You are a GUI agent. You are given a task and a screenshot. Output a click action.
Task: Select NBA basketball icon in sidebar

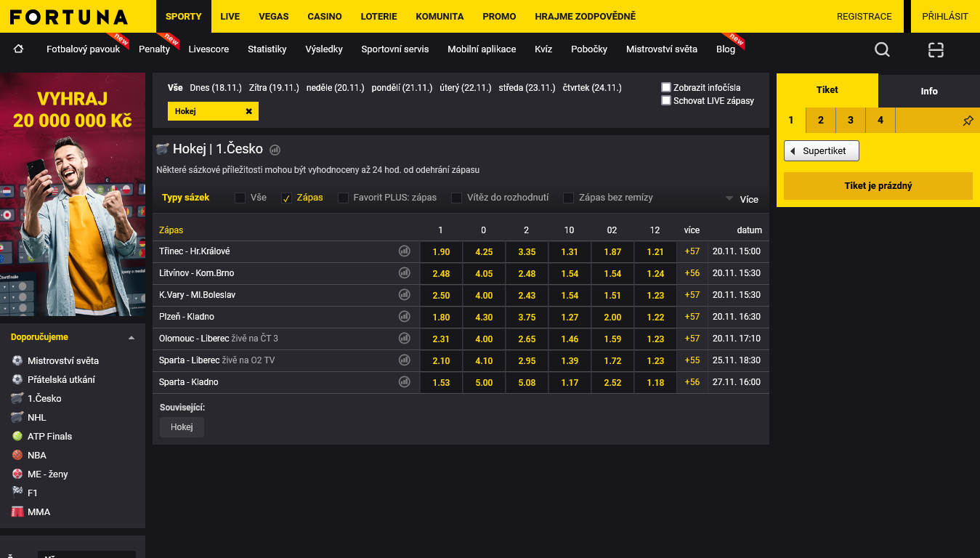coord(17,455)
